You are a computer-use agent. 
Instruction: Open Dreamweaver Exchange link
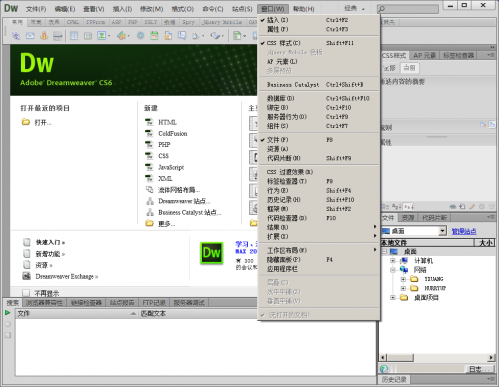[67, 276]
